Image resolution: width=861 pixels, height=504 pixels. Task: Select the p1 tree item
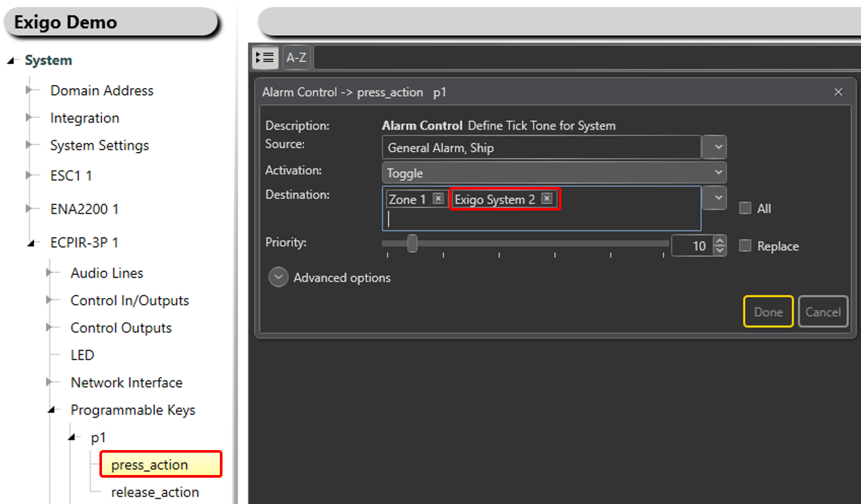(98, 438)
